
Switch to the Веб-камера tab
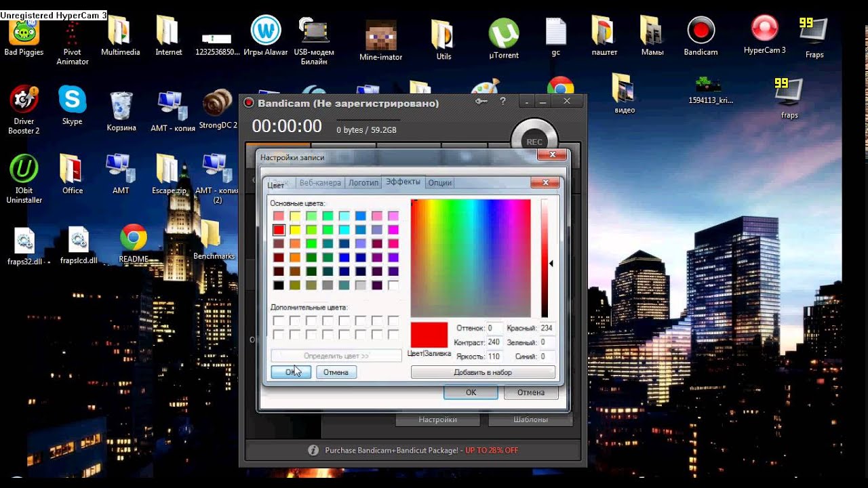(320, 182)
